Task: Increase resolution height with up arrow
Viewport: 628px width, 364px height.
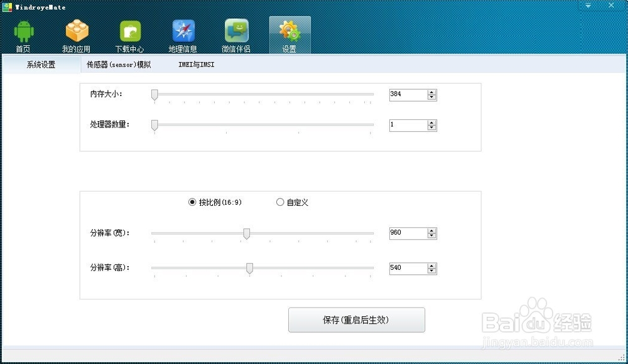Action: point(431,265)
